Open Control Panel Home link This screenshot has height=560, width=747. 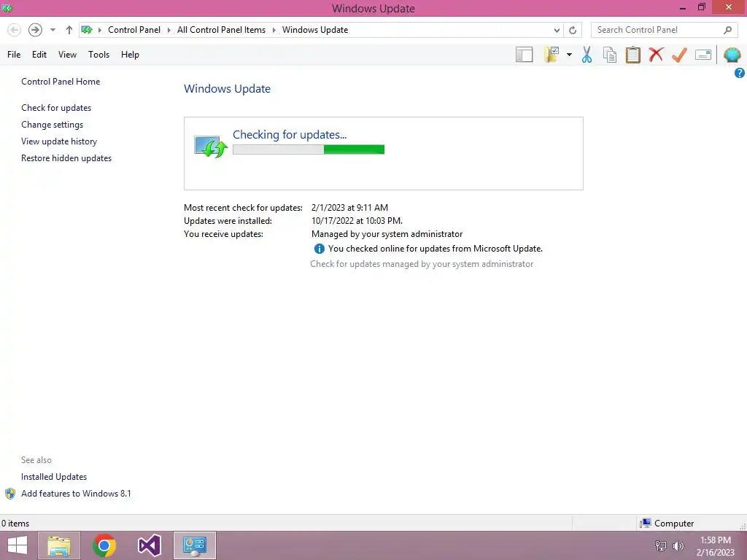click(61, 82)
